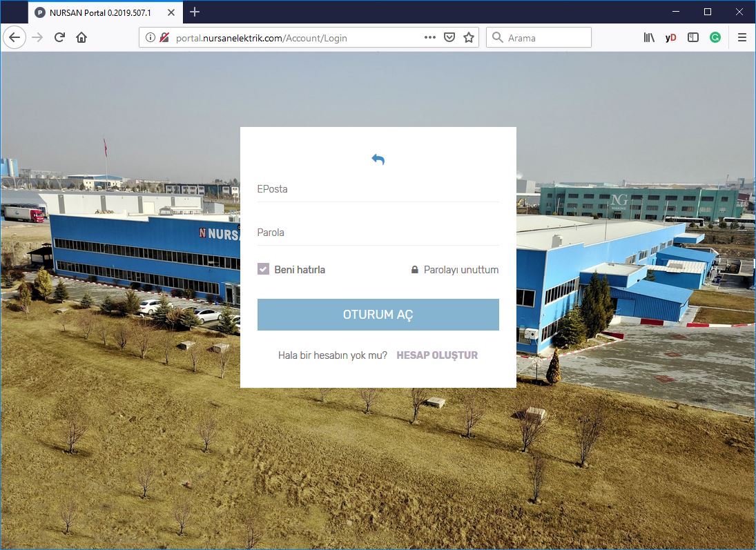This screenshot has width=756, height=550.
Task: Open a new browser tab
Action: [x=195, y=12]
